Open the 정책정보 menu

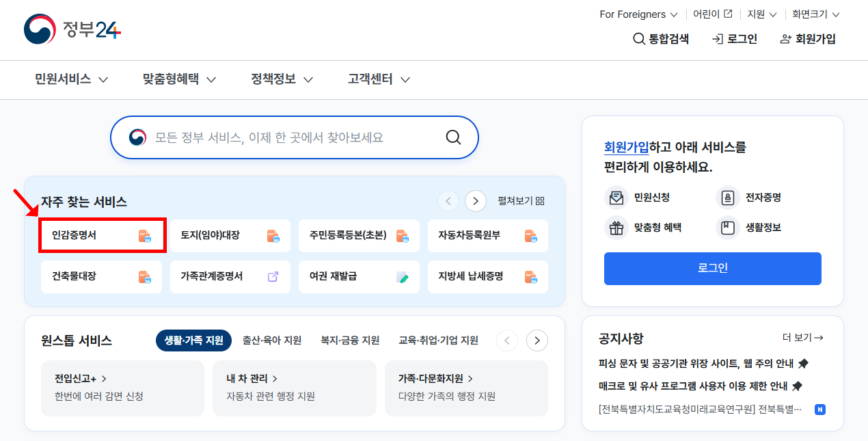click(282, 79)
